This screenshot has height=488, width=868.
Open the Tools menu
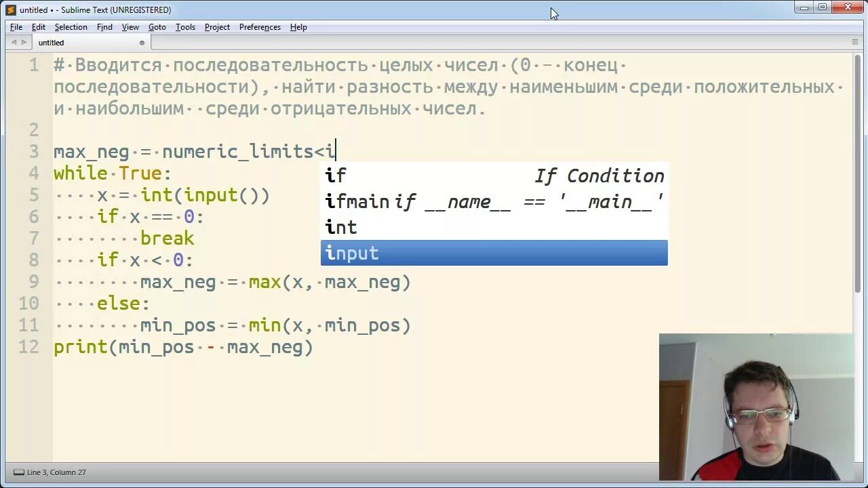(185, 27)
